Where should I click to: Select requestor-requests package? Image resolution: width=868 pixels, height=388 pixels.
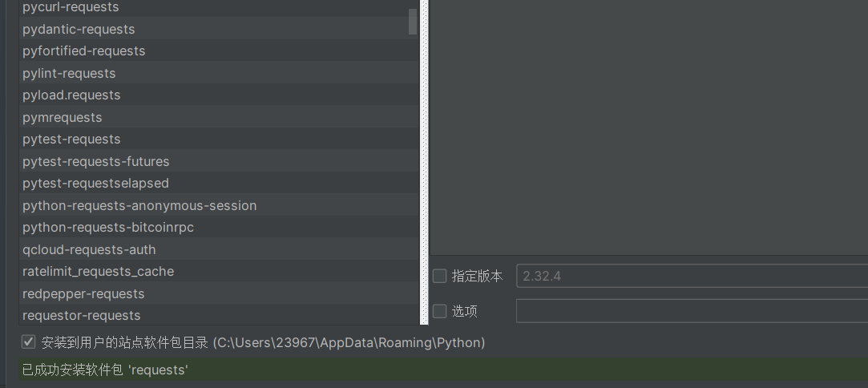219,316
